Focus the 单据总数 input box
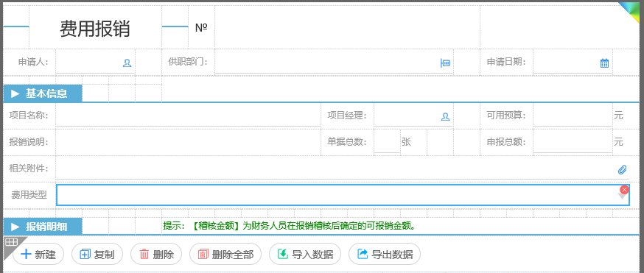 point(387,142)
